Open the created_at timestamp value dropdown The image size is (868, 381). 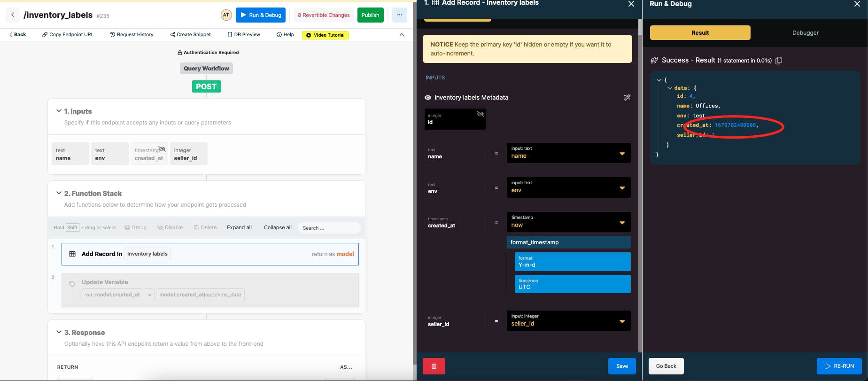pos(568,222)
